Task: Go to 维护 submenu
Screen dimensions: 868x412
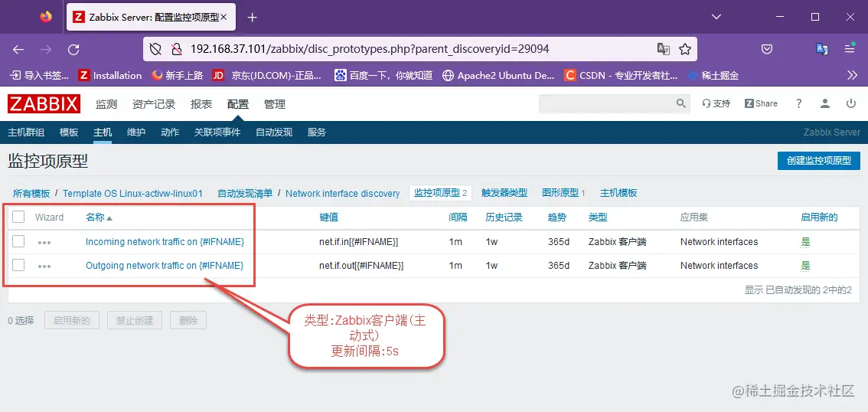Action: point(136,132)
